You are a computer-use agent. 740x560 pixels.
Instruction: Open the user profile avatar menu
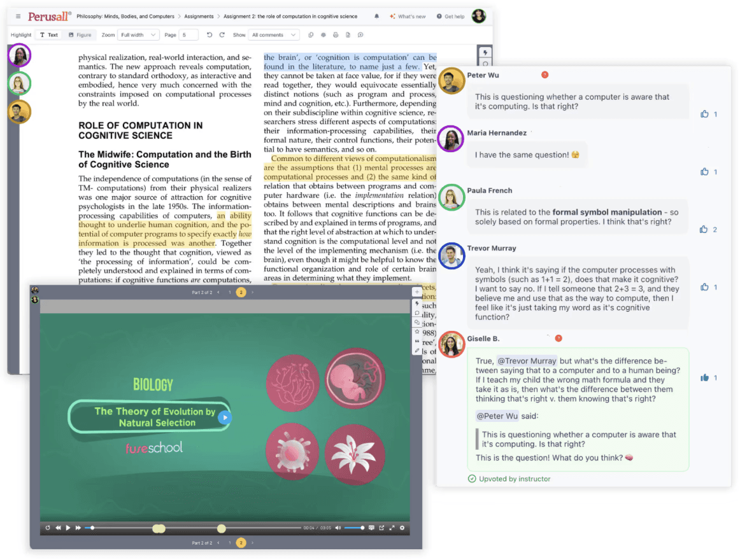[x=478, y=16]
